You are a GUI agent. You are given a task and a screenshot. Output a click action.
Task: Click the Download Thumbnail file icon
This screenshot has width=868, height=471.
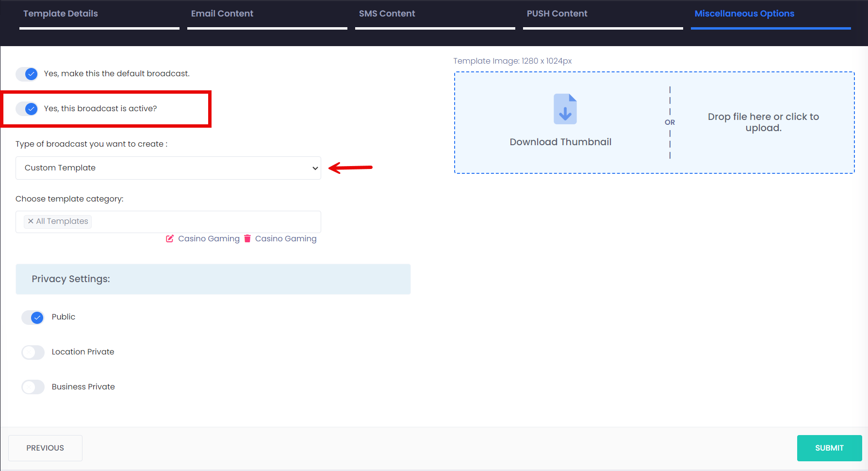(565, 109)
